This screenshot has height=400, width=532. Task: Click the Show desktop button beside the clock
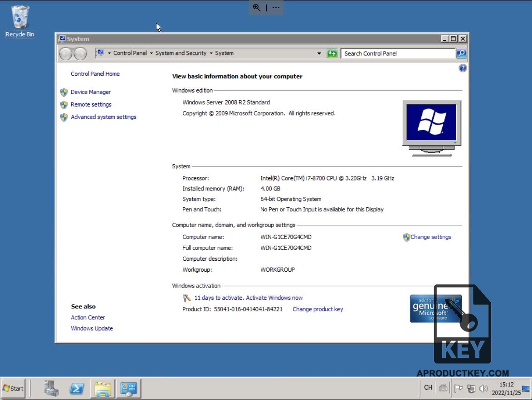point(526,388)
